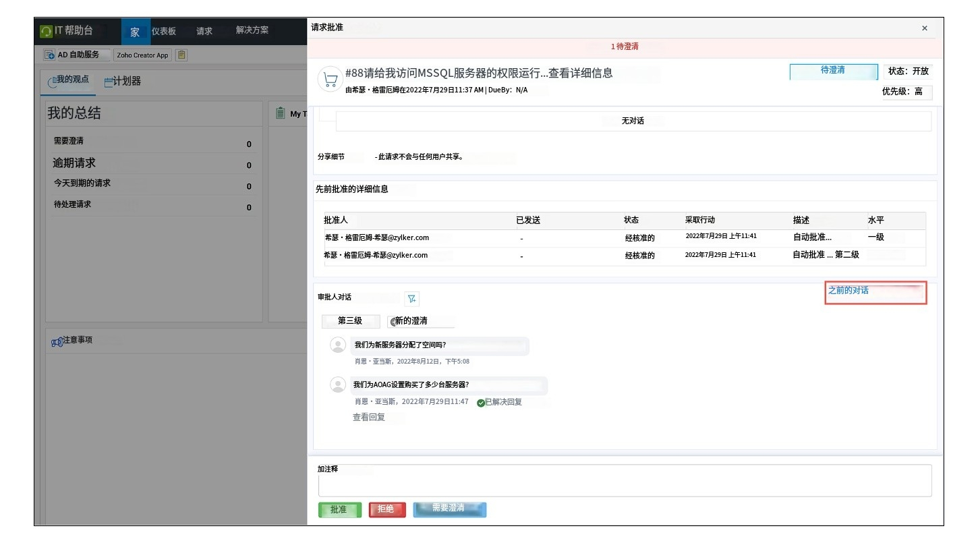980x543 pixels.
Task: Click avatar beside 我们为新服务器分配了空间吗 message
Action: click(338, 345)
